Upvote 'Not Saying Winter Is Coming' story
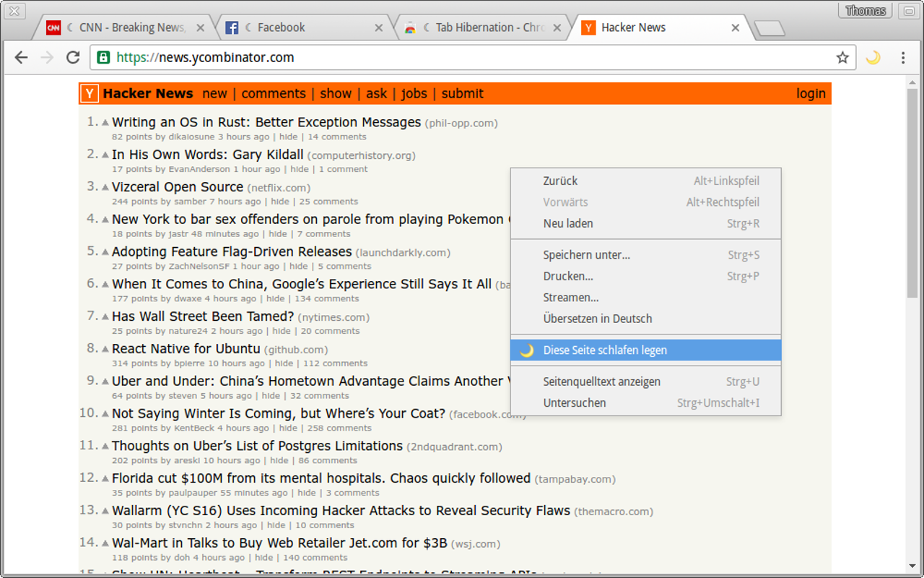 pyautogui.click(x=105, y=415)
